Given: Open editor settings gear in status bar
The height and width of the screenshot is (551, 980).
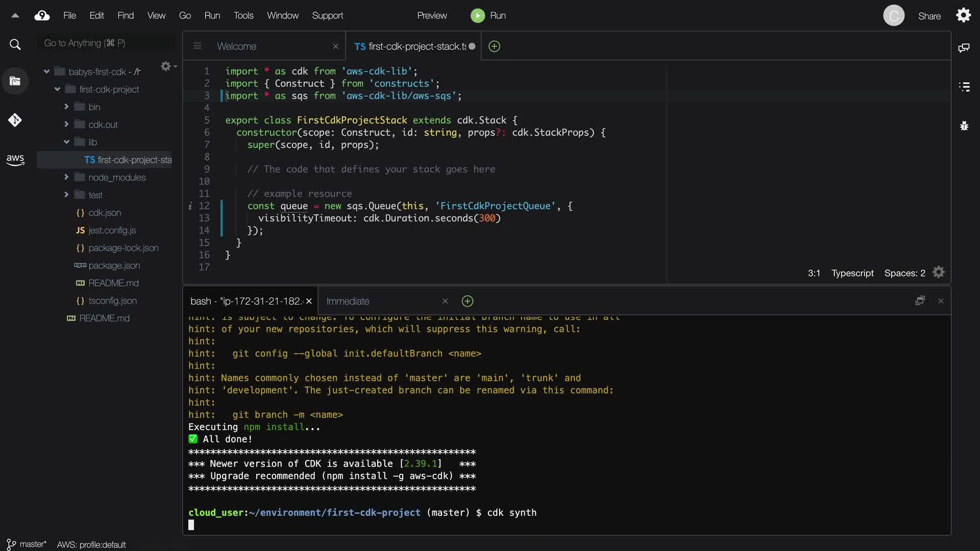Looking at the screenshot, I should pos(938,272).
